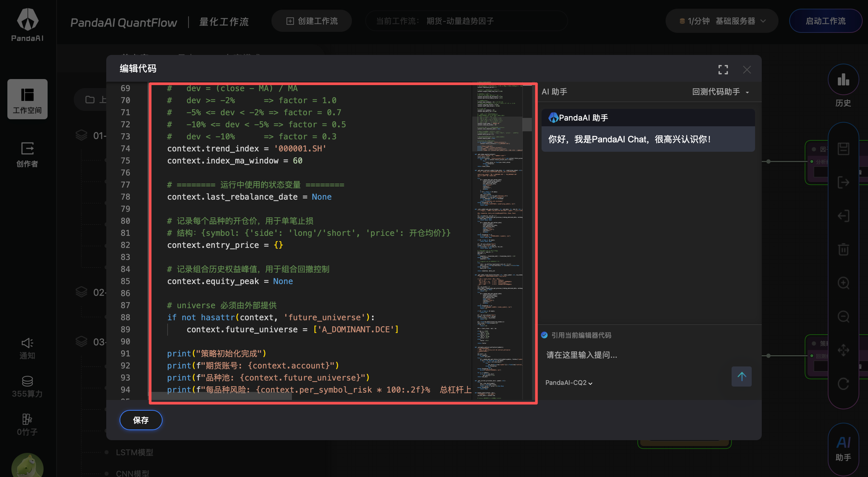Click the PandaAI logo in the sidebar
The height and width of the screenshot is (477, 868).
tap(27, 24)
